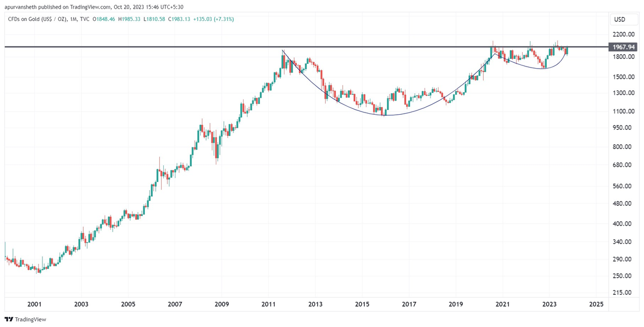Screen dimensions: 644x327
Task: Click the 1300.00 price axis label
Action: (624, 93)
